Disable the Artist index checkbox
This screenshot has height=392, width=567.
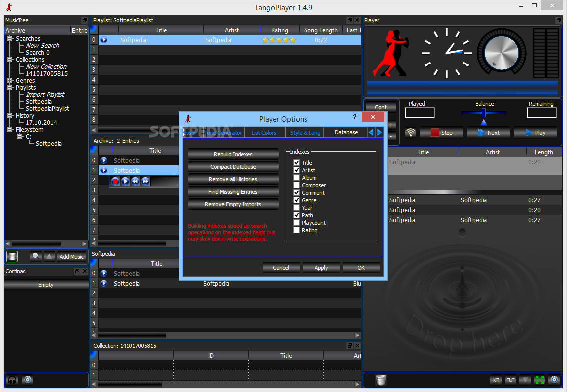click(x=297, y=170)
